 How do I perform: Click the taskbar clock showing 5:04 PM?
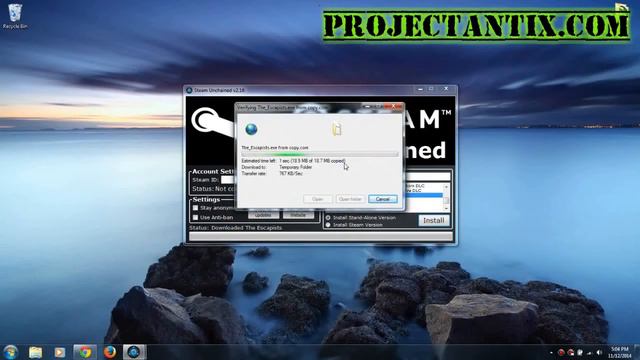pos(620,352)
